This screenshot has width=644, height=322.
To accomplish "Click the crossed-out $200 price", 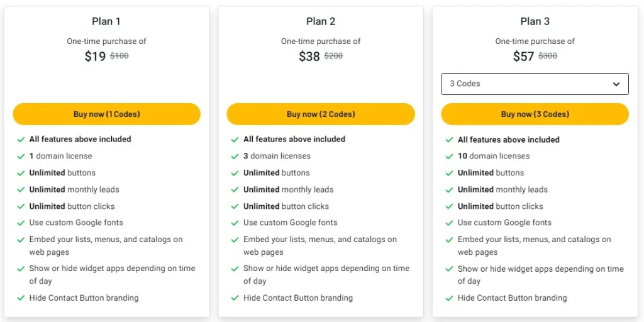I will click(x=333, y=56).
